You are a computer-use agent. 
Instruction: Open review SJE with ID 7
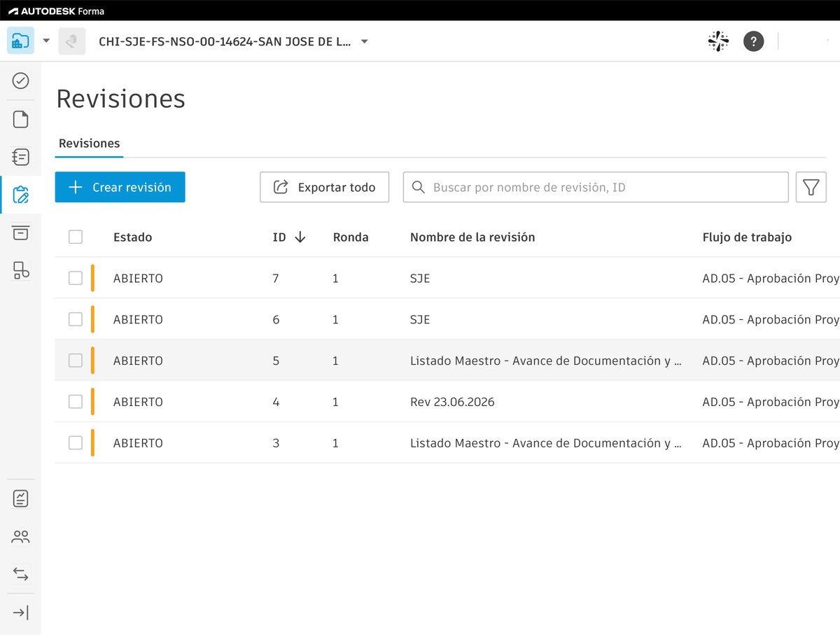tap(420, 279)
